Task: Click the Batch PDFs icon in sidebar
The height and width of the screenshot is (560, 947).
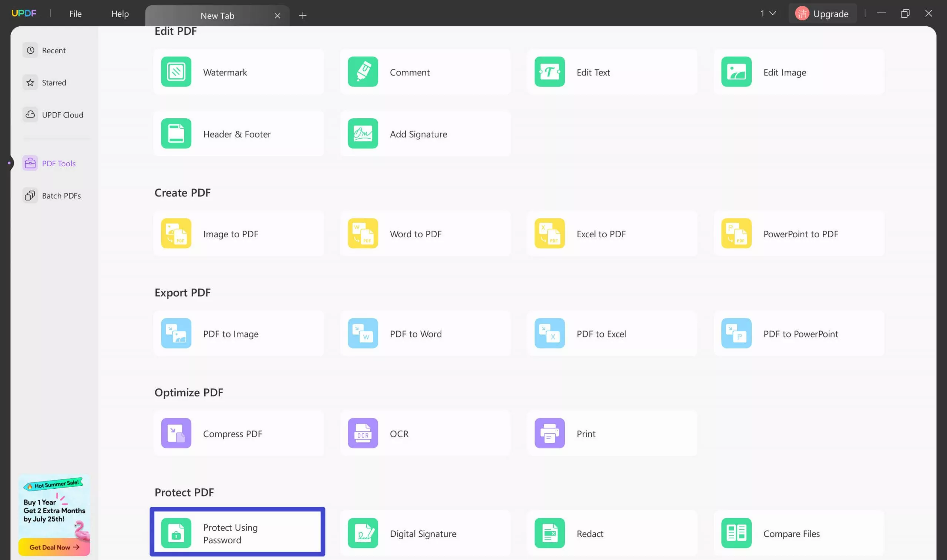Action: coord(30,196)
